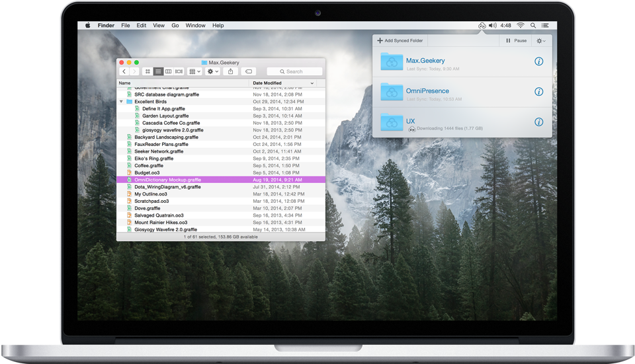The height and width of the screenshot is (364, 635).
Task: Open the Help menu
Action: (218, 26)
